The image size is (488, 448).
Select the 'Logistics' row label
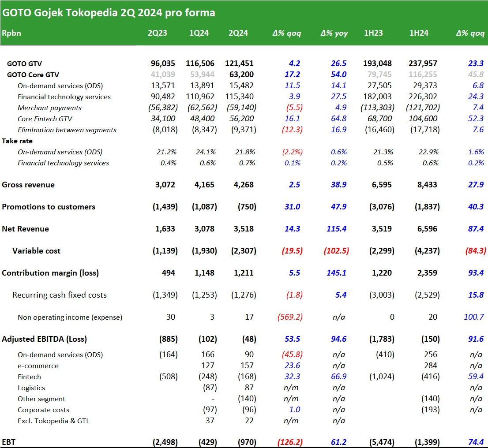tap(31, 388)
